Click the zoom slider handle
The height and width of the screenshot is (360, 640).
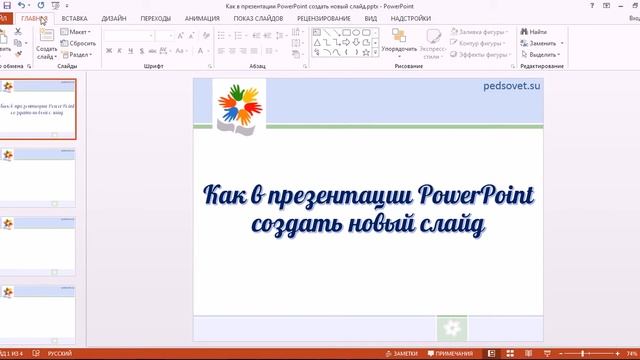582,353
